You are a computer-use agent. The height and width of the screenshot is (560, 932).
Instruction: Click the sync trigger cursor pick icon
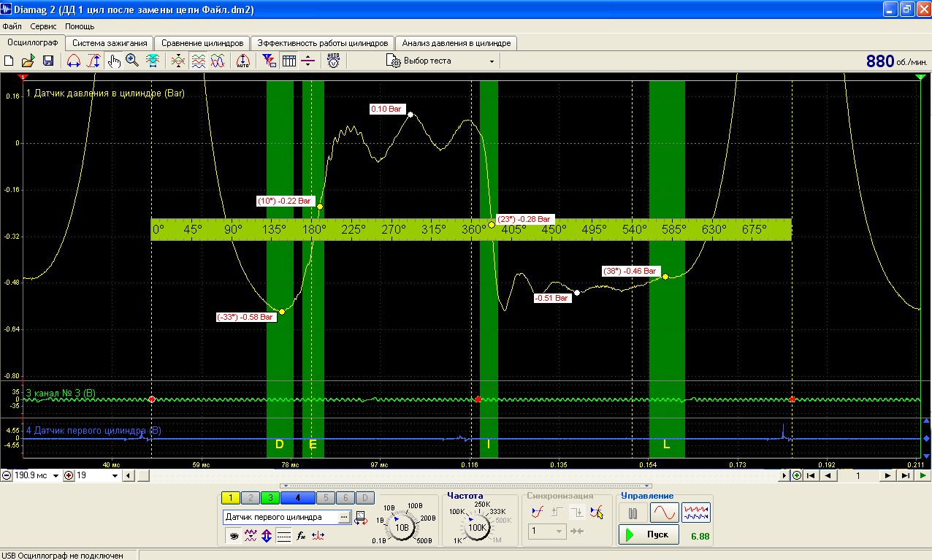point(597,512)
